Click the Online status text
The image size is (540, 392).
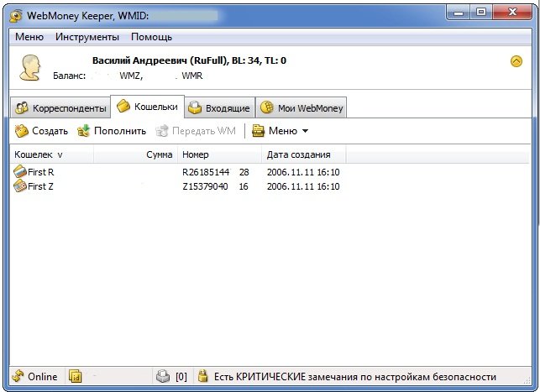coord(42,377)
